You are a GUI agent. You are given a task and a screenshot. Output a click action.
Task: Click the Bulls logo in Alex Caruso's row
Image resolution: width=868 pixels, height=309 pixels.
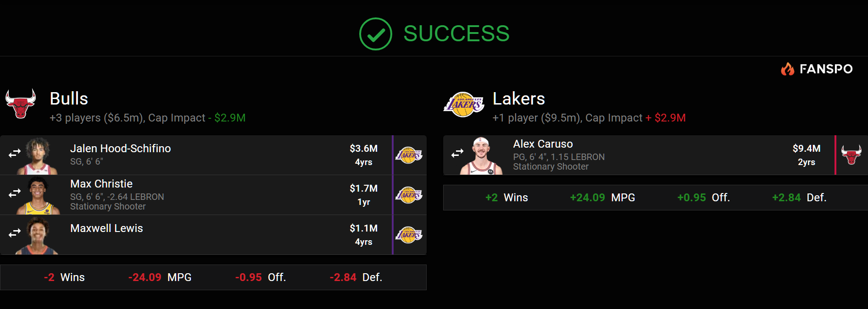[x=851, y=155]
